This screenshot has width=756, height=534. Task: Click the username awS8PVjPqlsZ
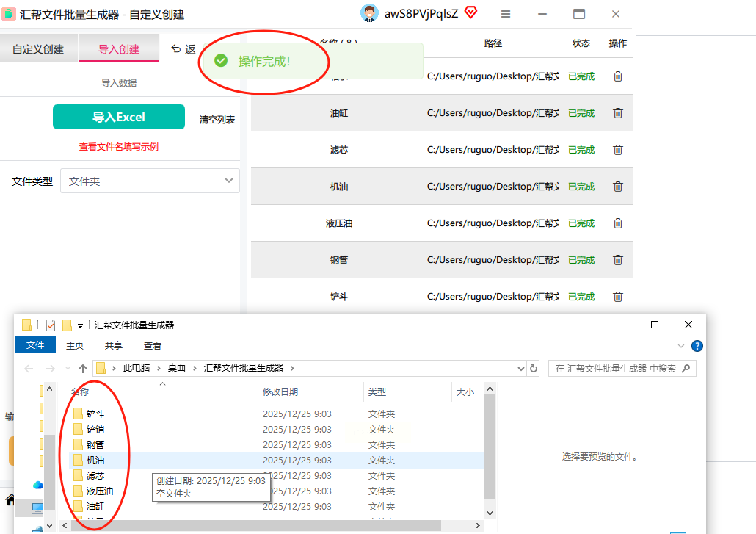click(421, 13)
